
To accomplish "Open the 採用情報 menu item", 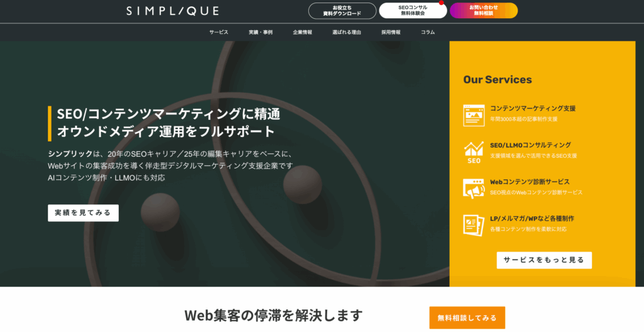I will click(x=391, y=32).
